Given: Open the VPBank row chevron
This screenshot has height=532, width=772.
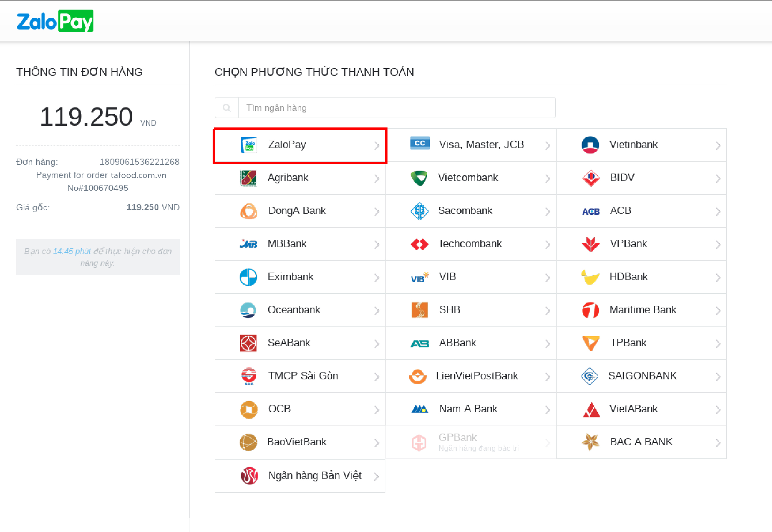Looking at the screenshot, I should (718, 245).
